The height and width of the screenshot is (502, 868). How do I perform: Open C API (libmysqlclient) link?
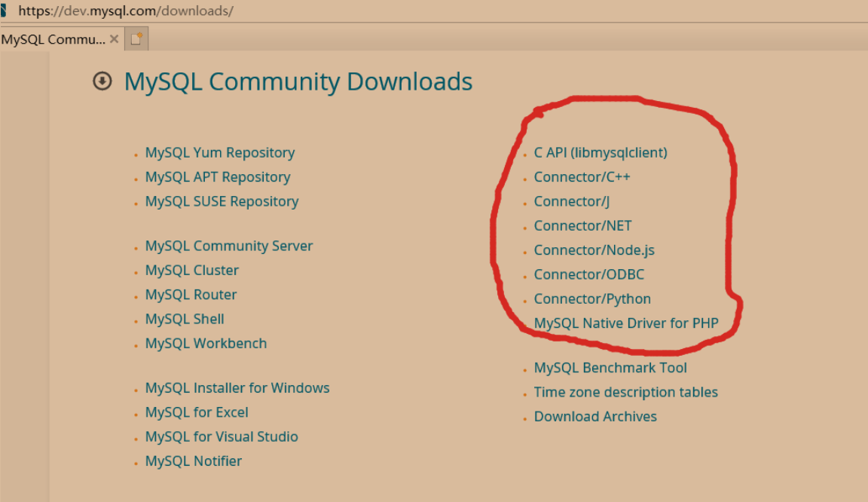pyautogui.click(x=601, y=152)
